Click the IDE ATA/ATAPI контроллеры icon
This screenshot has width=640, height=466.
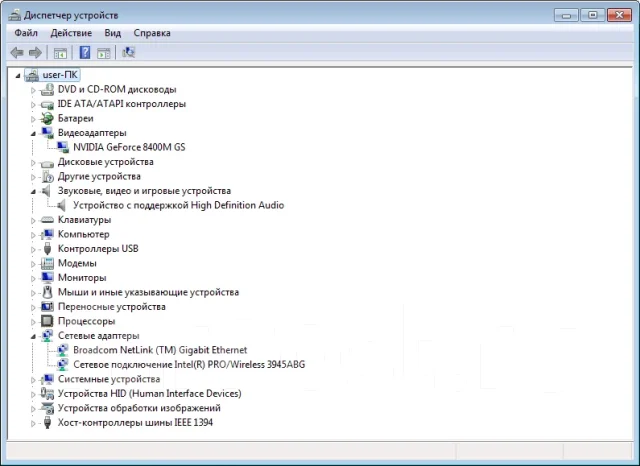(x=47, y=104)
